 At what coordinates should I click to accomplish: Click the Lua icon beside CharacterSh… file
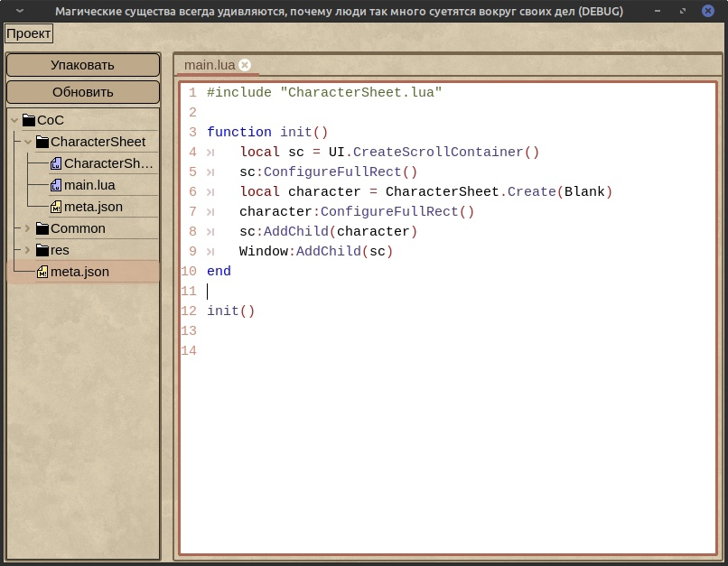point(56,163)
